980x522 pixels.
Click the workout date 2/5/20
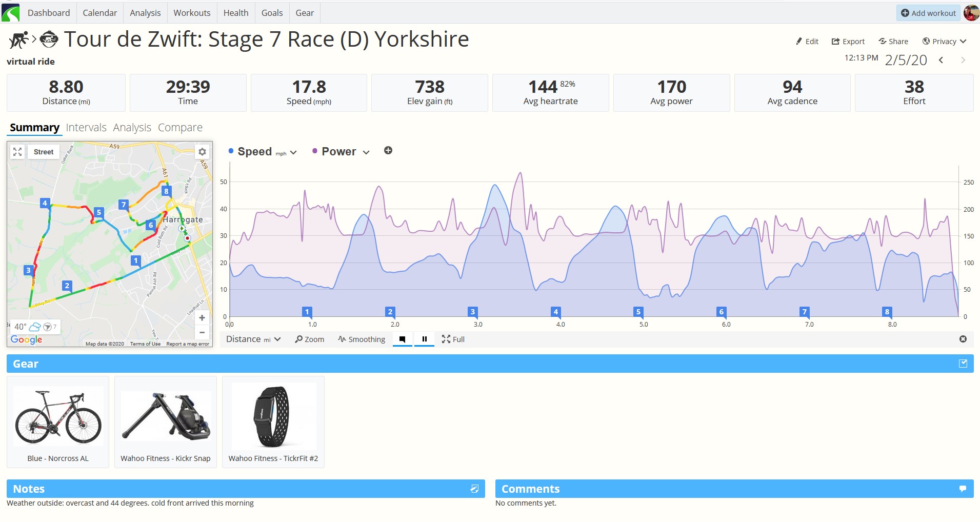coord(906,60)
